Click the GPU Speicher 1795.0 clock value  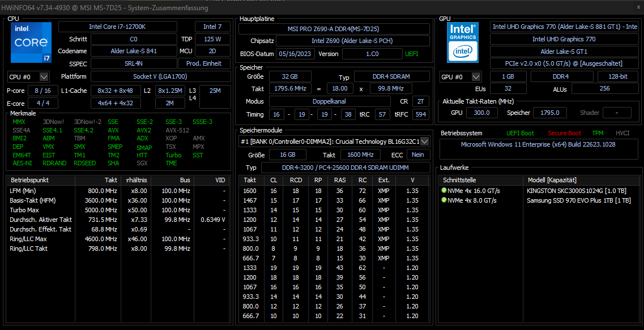pos(551,113)
